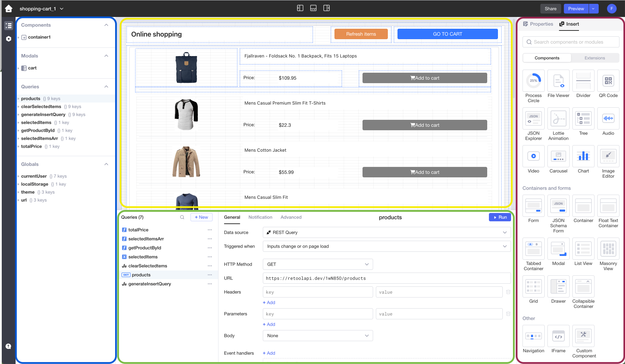
Task: Select the Chart component icon
Action: 583,157
